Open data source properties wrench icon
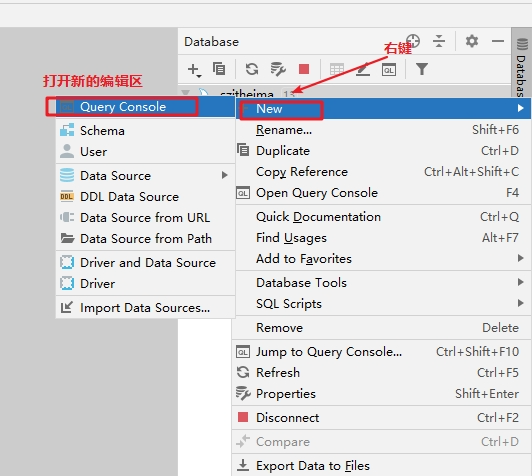This screenshot has width=532, height=476. (278, 69)
